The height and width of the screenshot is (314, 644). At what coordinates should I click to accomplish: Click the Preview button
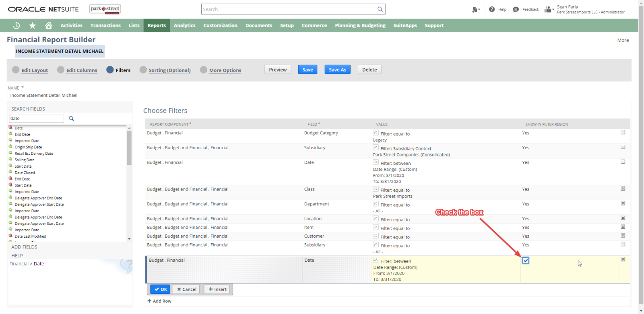click(x=278, y=70)
